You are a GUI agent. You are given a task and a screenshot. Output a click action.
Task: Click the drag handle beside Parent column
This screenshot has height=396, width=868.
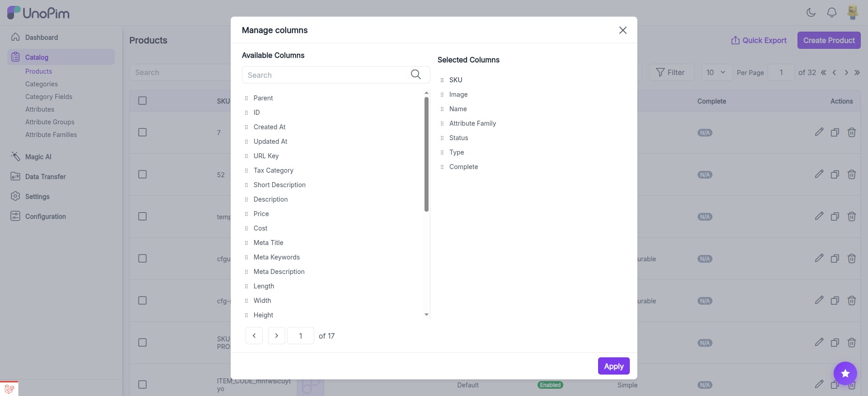(246, 98)
